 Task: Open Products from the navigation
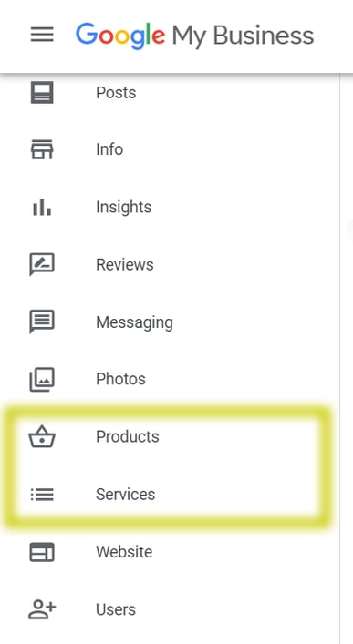[128, 436]
